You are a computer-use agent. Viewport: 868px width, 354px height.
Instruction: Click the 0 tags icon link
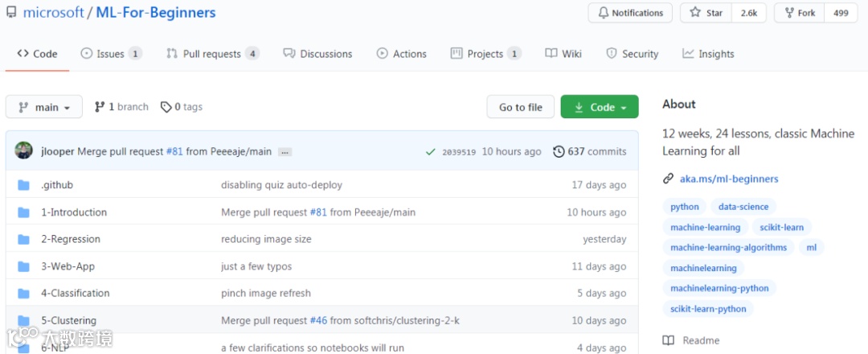tap(182, 107)
